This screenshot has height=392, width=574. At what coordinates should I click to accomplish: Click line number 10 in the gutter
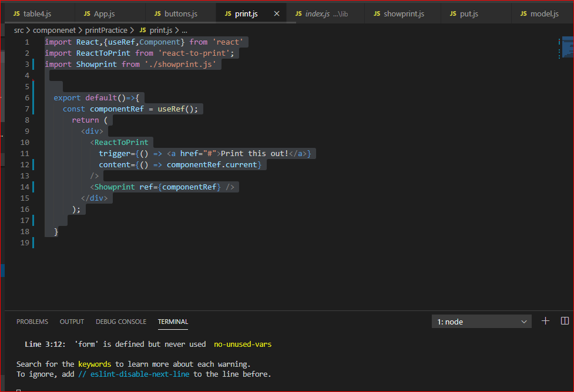[x=25, y=142]
